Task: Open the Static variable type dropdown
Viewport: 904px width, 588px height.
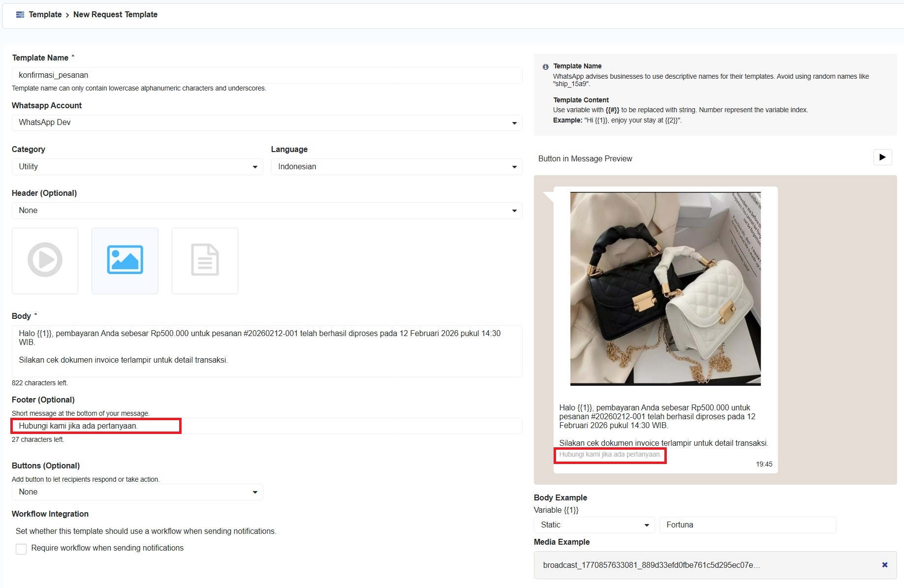Action: coord(593,525)
